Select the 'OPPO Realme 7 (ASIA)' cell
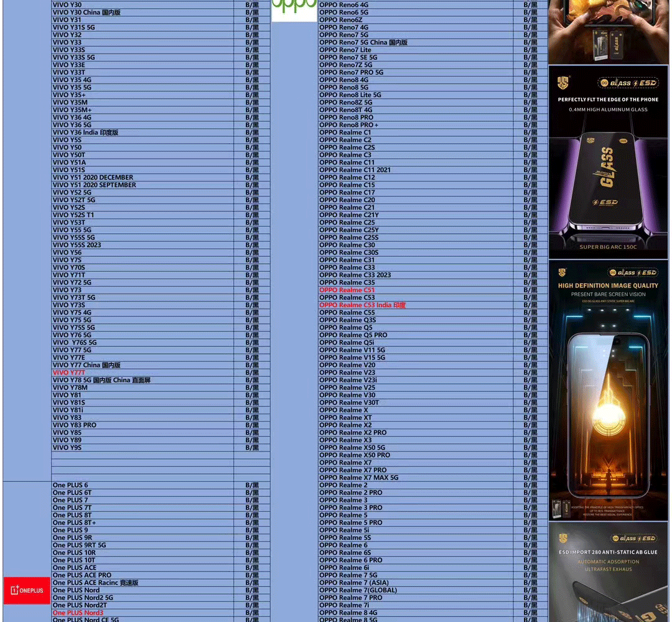The image size is (672, 622). click(x=416, y=583)
